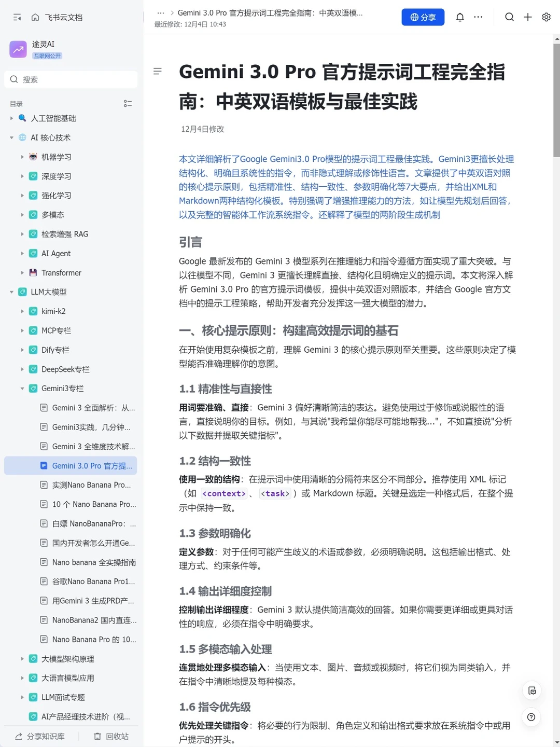Click the Transformer folder icon
Viewport: 560px width, 747px height.
coord(33,272)
